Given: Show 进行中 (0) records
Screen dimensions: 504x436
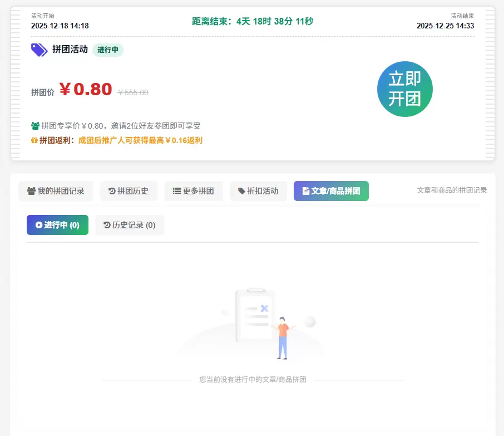Looking at the screenshot, I should click(57, 225).
